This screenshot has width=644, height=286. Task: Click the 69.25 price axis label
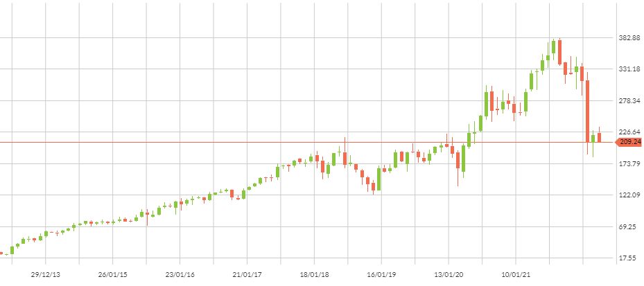click(x=629, y=227)
